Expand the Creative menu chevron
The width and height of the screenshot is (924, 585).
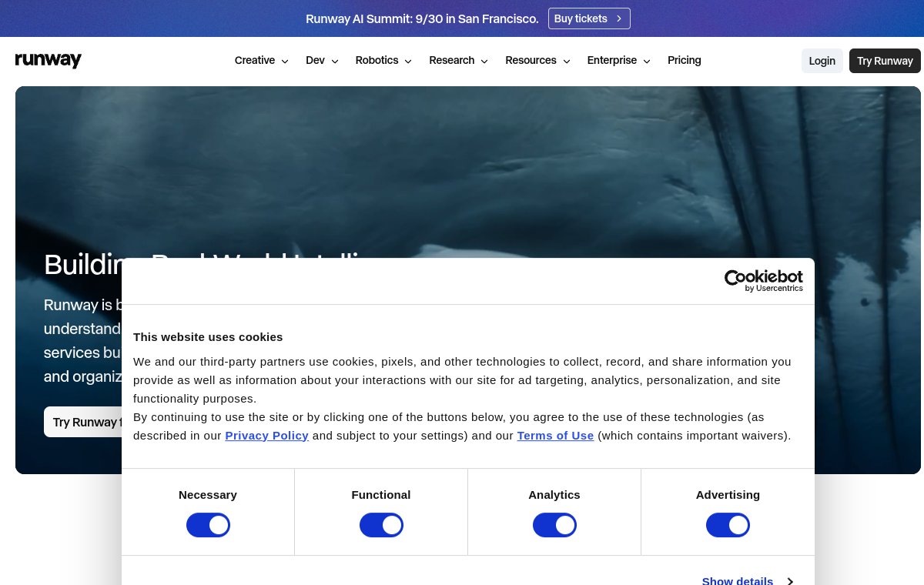coord(285,62)
